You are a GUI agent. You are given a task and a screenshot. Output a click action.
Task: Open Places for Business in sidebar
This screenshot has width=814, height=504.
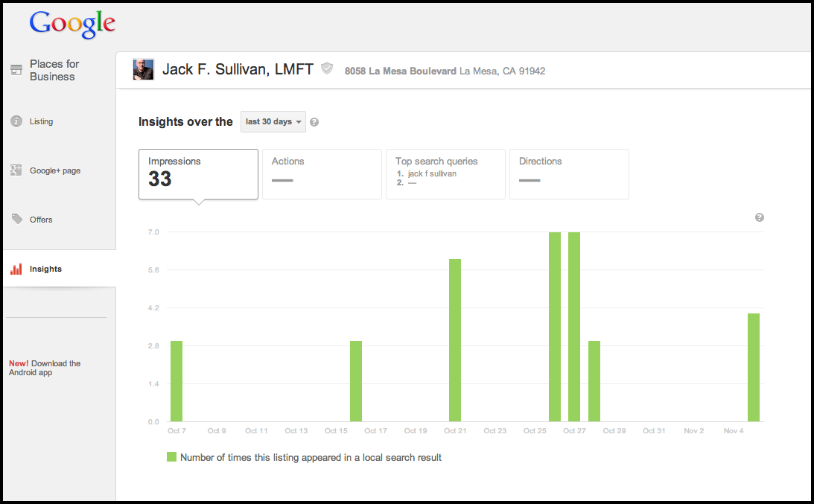[x=54, y=70]
